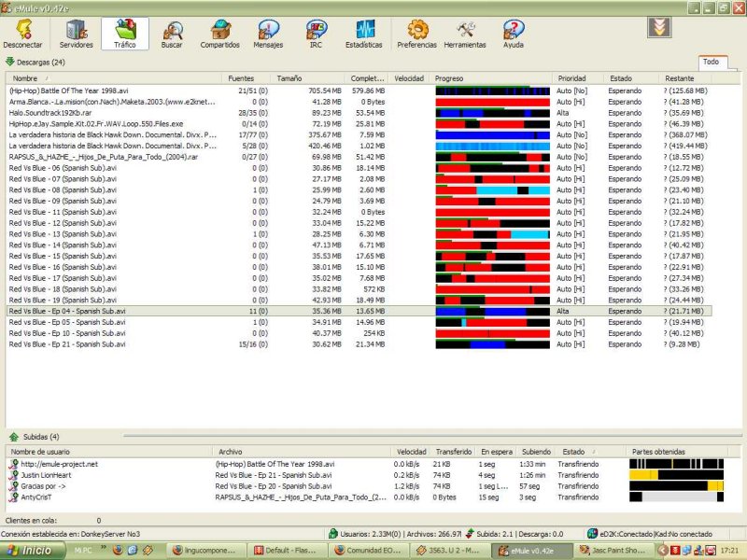
Task: Open the Buscar search section
Action: [x=172, y=34]
